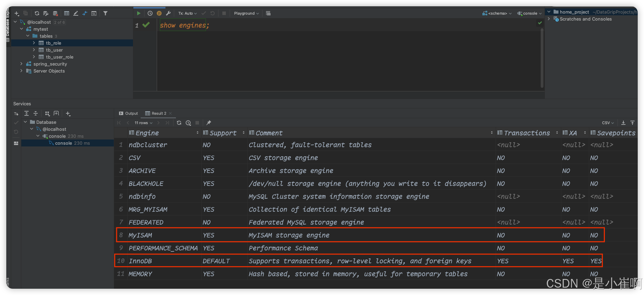Screen dimensions: 644x295
Task: Open the <schema> selector dropdown
Action: tap(497, 13)
